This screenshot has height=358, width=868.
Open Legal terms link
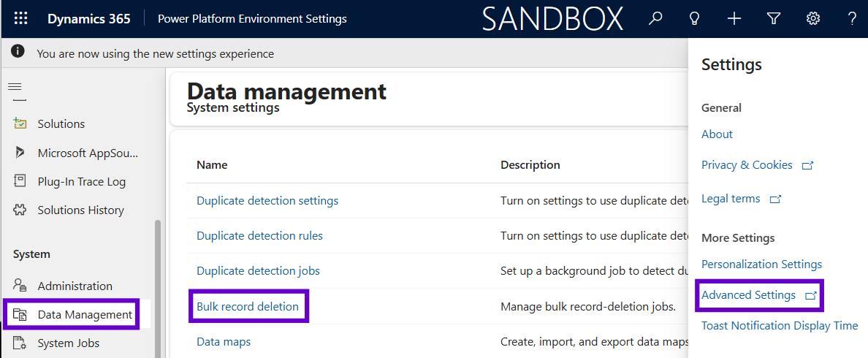click(x=731, y=199)
